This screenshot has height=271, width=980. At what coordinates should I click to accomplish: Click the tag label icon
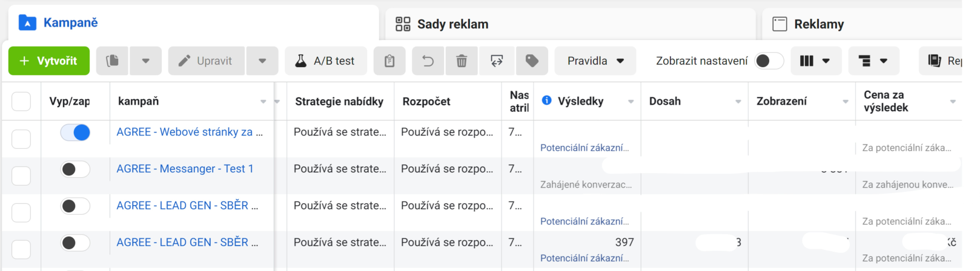(532, 61)
